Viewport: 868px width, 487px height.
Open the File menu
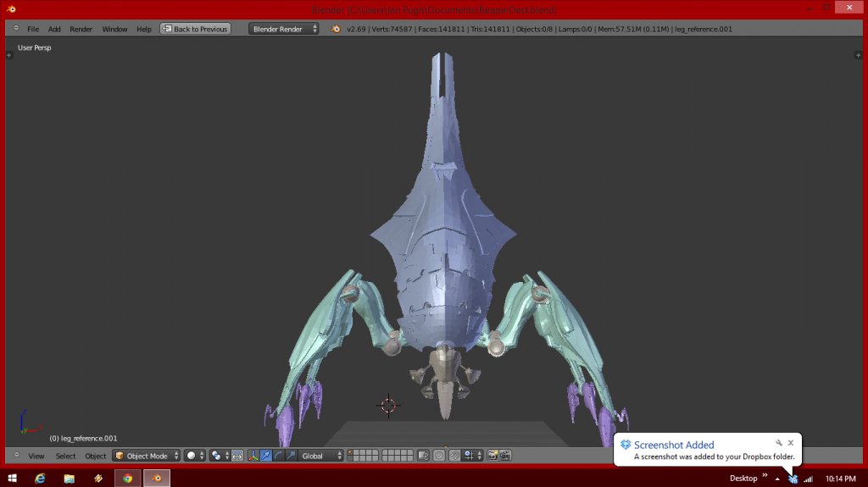pyautogui.click(x=33, y=29)
